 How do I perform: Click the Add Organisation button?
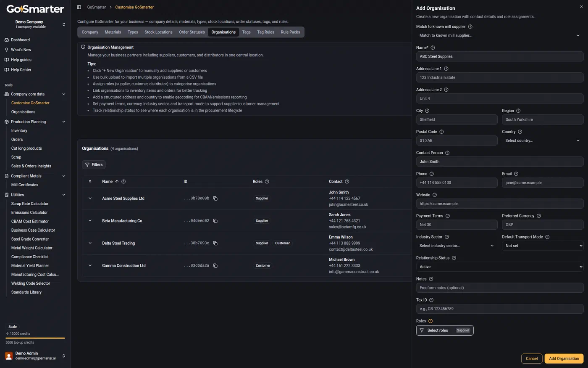tap(564, 359)
